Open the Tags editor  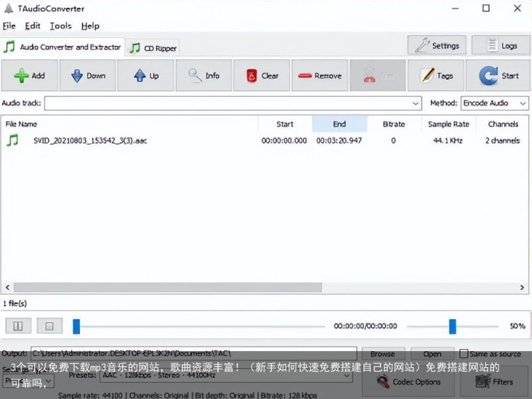(436, 75)
